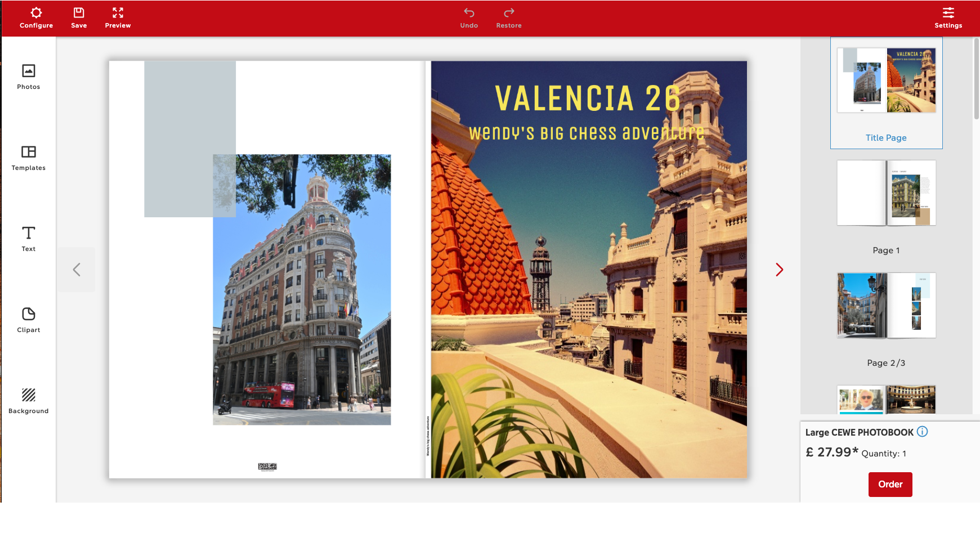Select the VALENCIA 26 title text
The height and width of the screenshot is (551, 980).
coord(588,98)
